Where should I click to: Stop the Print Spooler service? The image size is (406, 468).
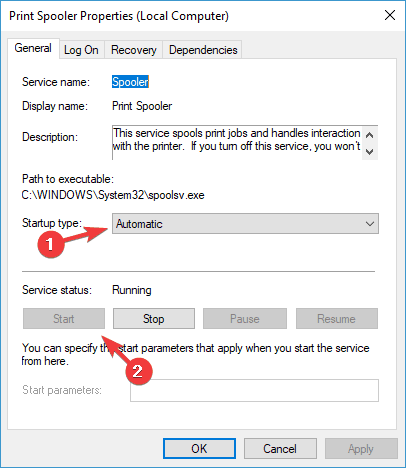coord(154,319)
